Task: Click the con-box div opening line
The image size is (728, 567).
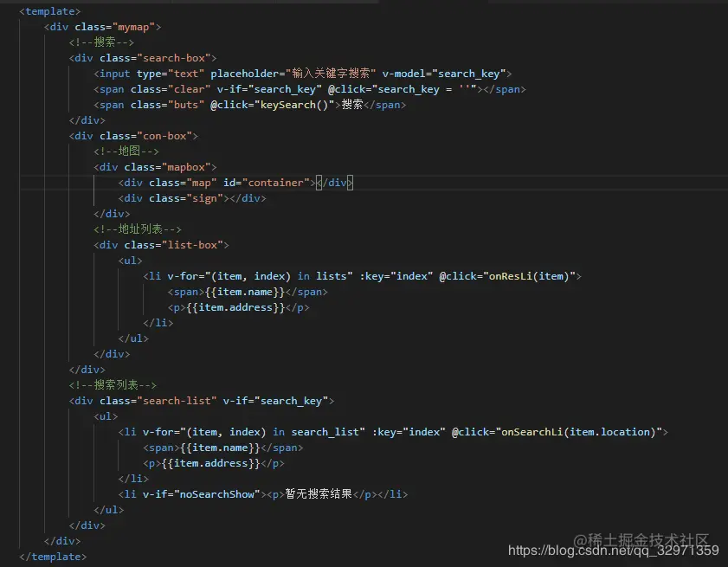Action: pos(133,136)
